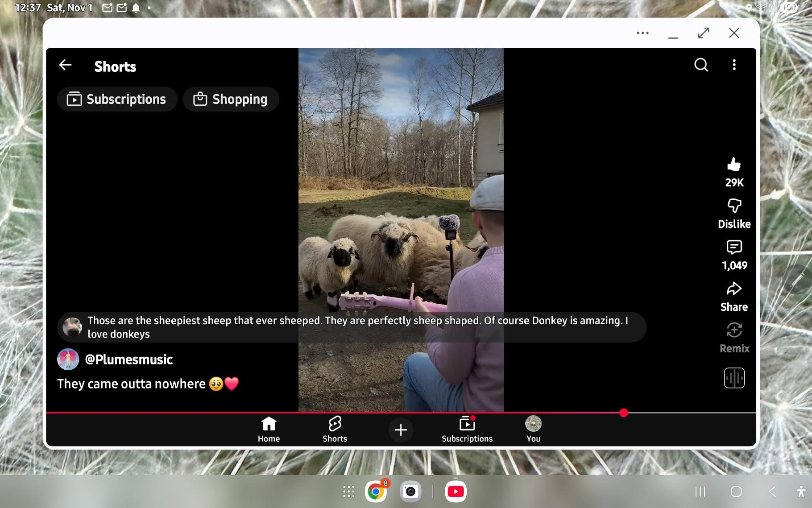The width and height of the screenshot is (812, 508).
Task: Open YouTube search magnifier icon
Action: pos(701,65)
